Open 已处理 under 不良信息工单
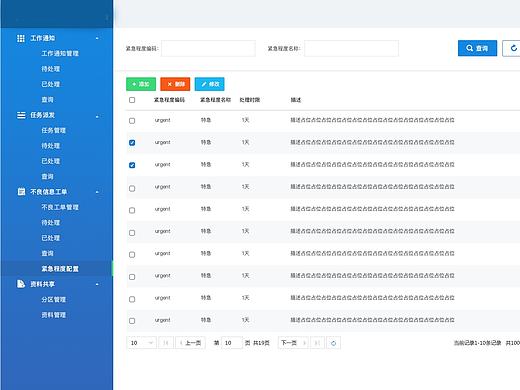 pos(51,238)
